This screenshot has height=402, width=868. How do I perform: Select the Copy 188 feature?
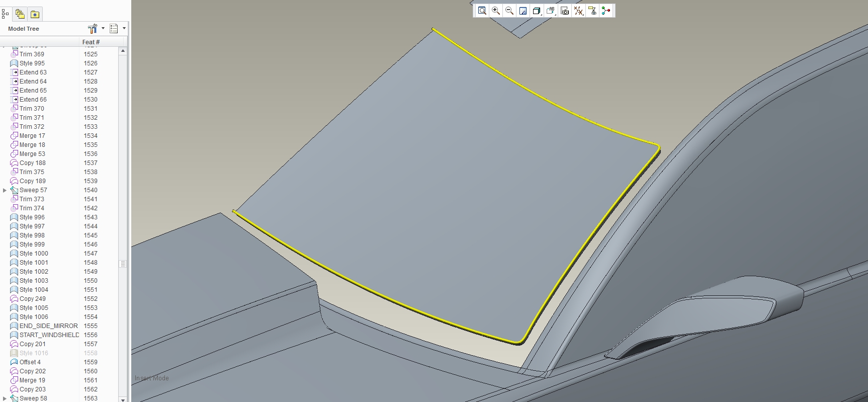click(x=33, y=163)
